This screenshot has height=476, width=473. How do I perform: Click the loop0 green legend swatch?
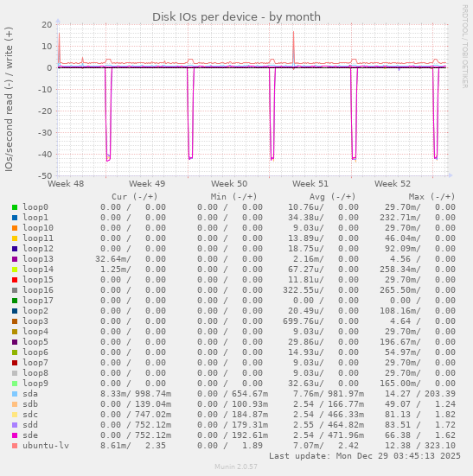[15, 207]
